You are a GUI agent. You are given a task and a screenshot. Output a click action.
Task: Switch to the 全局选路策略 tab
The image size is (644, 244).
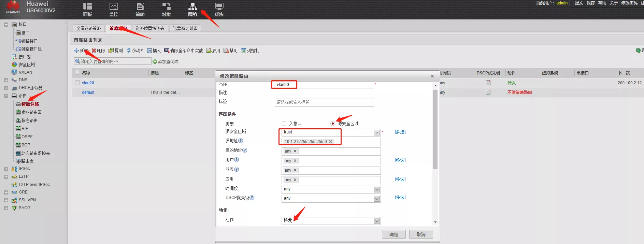tap(88, 28)
